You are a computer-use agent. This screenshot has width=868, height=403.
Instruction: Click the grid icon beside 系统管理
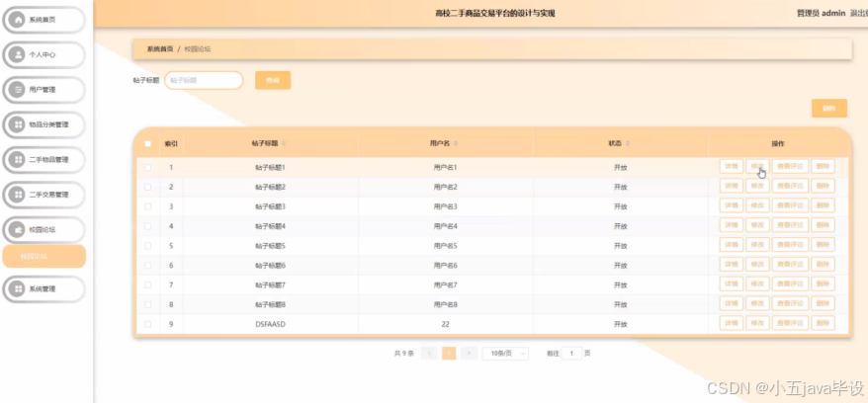pos(18,288)
